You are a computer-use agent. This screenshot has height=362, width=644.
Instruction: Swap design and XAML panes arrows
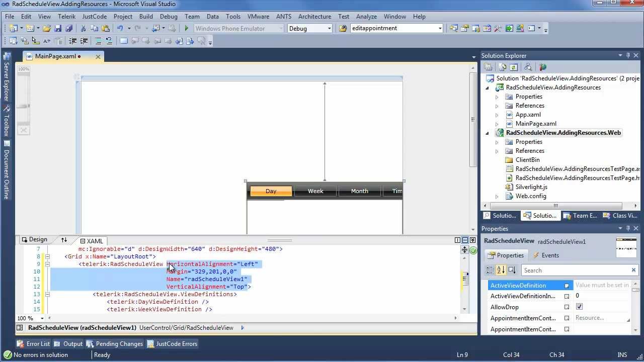click(x=64, y=240)
